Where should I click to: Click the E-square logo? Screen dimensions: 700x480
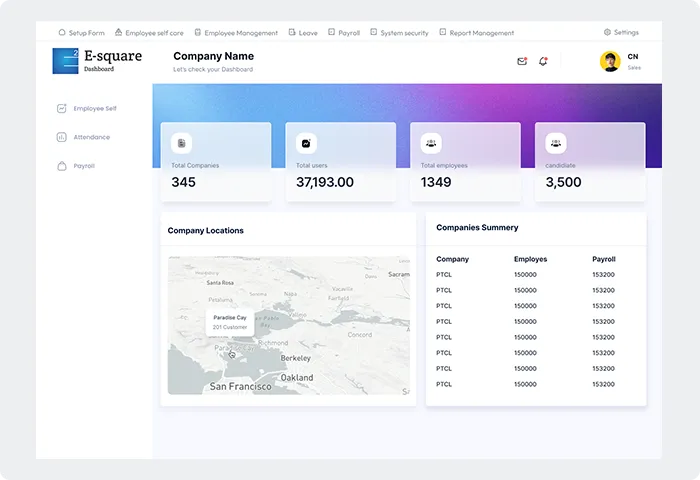click(66, 61)
